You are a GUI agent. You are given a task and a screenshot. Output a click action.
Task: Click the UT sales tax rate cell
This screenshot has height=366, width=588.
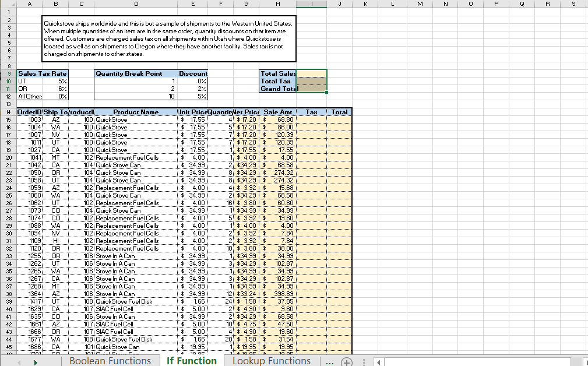[56, 82]
